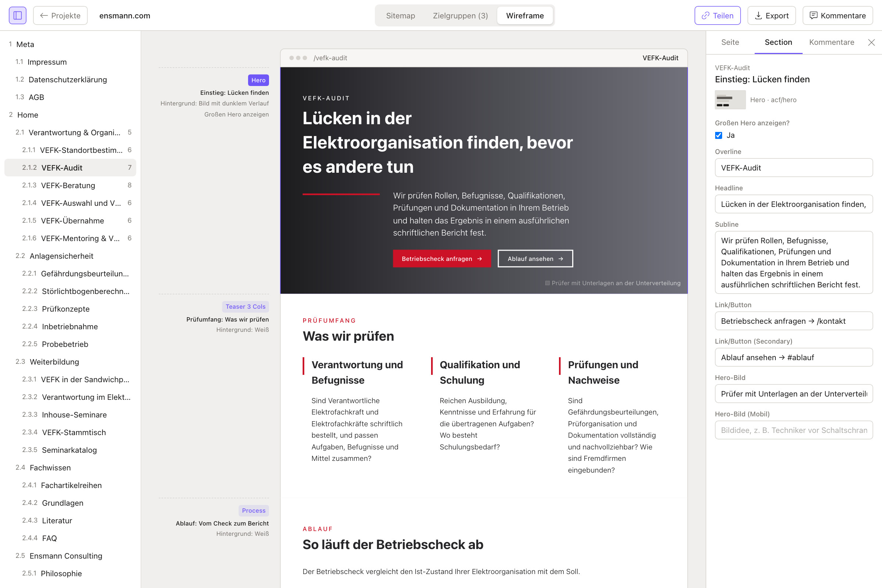This screenshot has height=588, width=882.
Task: Click red Betriebscheck anfragen wireframe button
Action: point(442,259)
